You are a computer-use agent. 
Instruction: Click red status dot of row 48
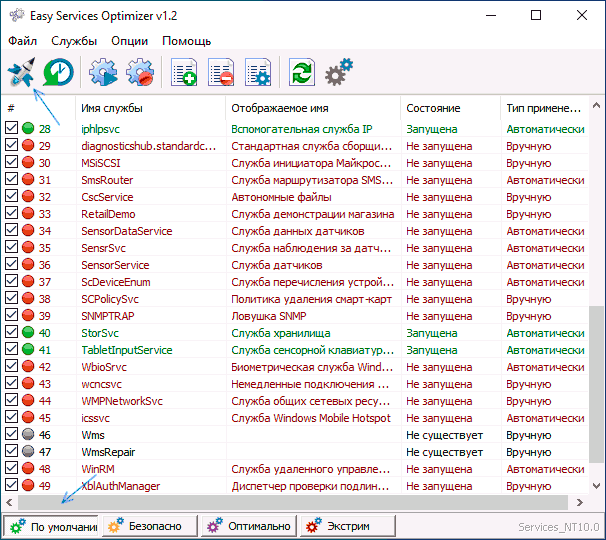28,468
